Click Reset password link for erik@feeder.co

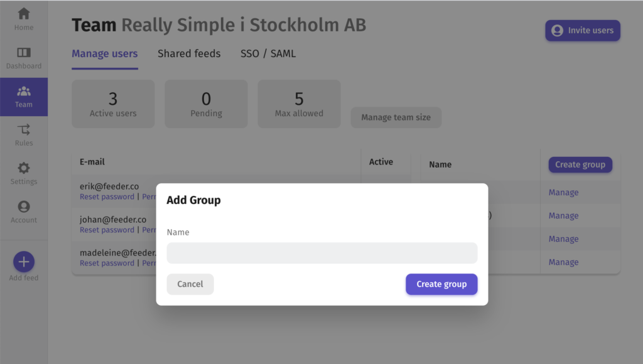point(107,197)
